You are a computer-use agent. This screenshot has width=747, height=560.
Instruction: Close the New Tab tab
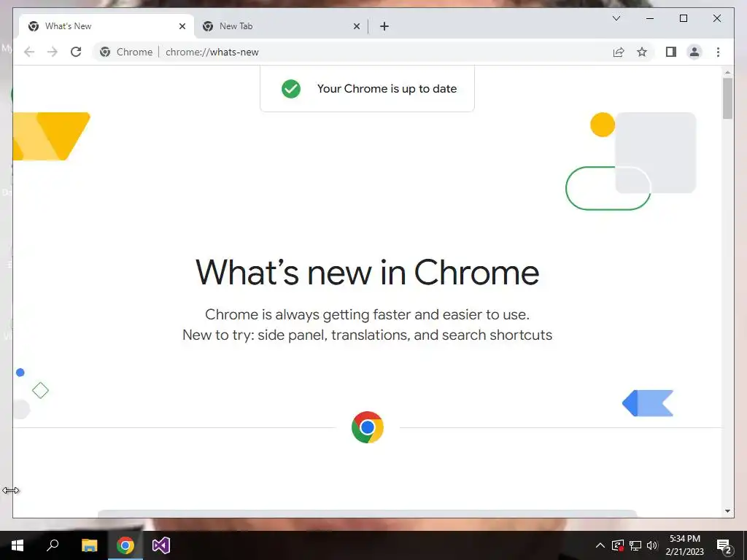click(356, 26)
